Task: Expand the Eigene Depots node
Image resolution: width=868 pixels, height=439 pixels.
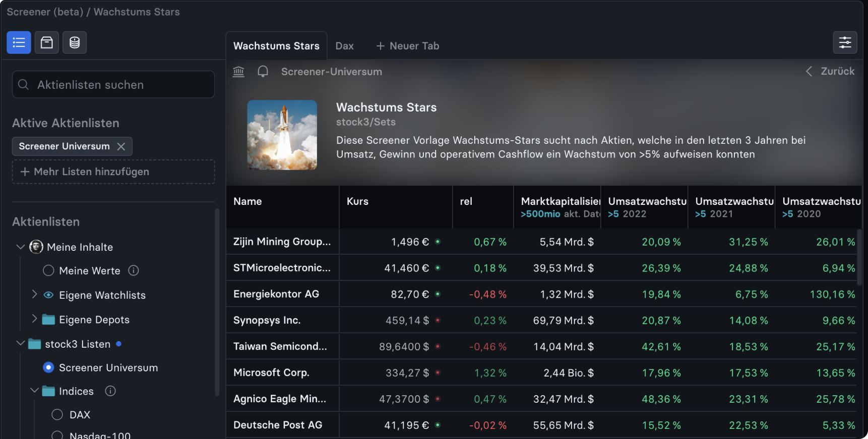Action: [x=34, y=318]
